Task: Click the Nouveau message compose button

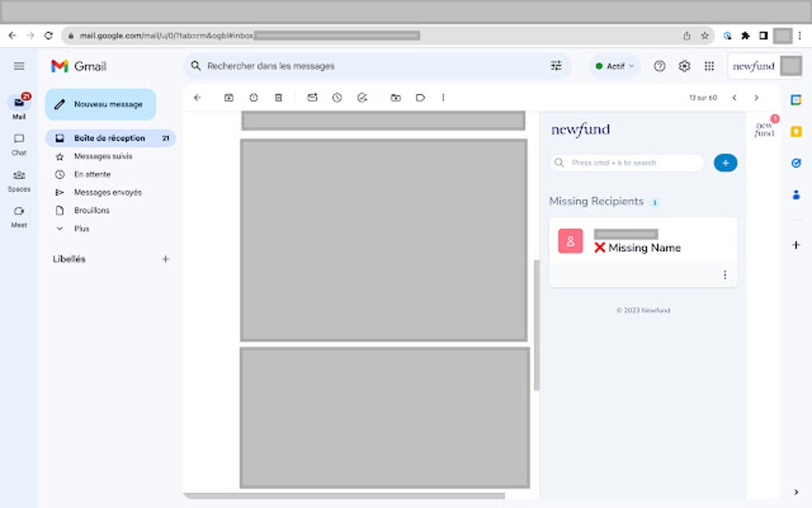Action: (100, 104)
